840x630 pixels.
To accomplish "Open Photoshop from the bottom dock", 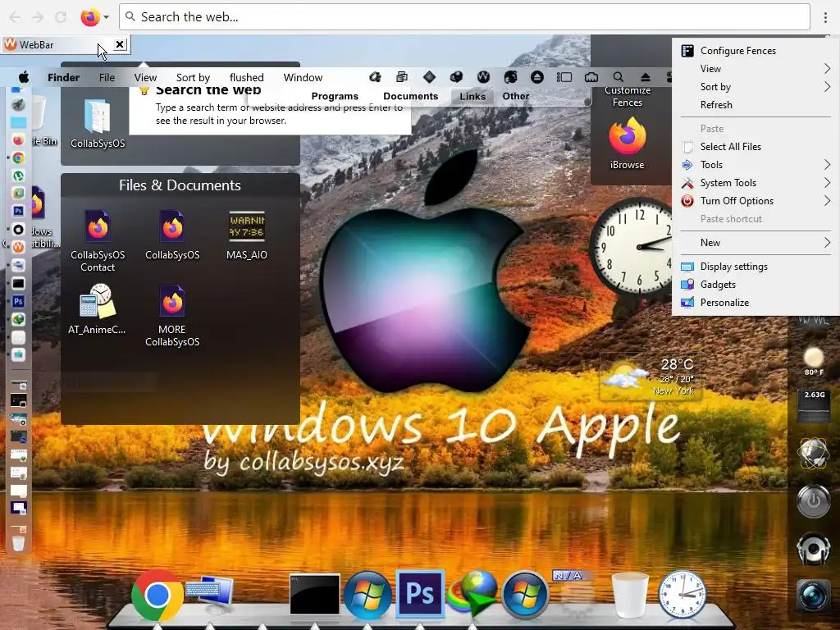I will [x=420, y=594].
